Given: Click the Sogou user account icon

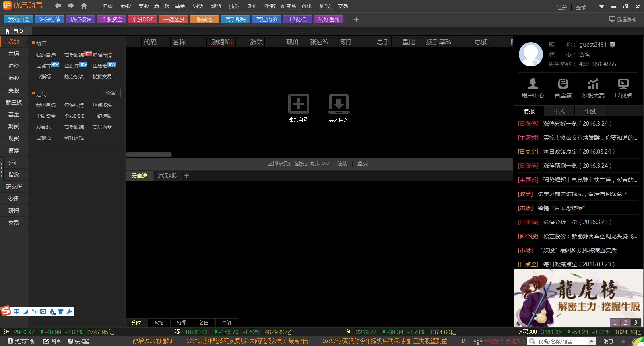Looking at the screenshot, I should [x=52, y=311].
